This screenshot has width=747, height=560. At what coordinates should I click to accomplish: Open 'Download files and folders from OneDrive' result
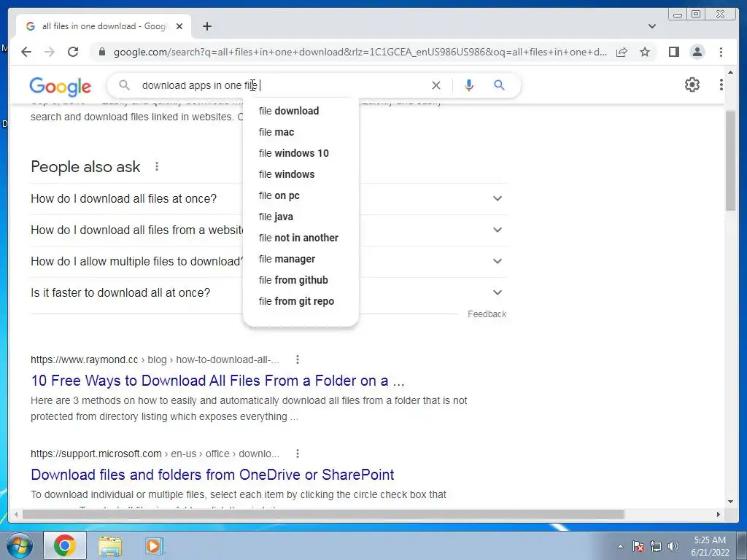pos(212,474)
